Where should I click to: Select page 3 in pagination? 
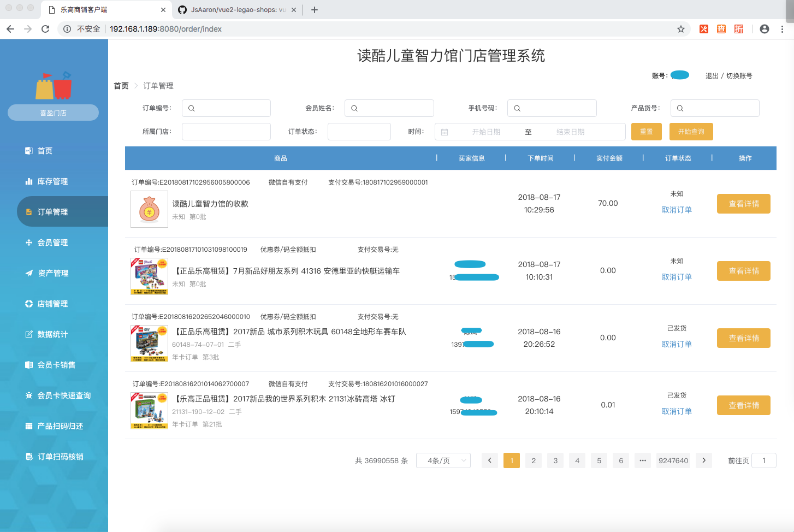(555, 460)
